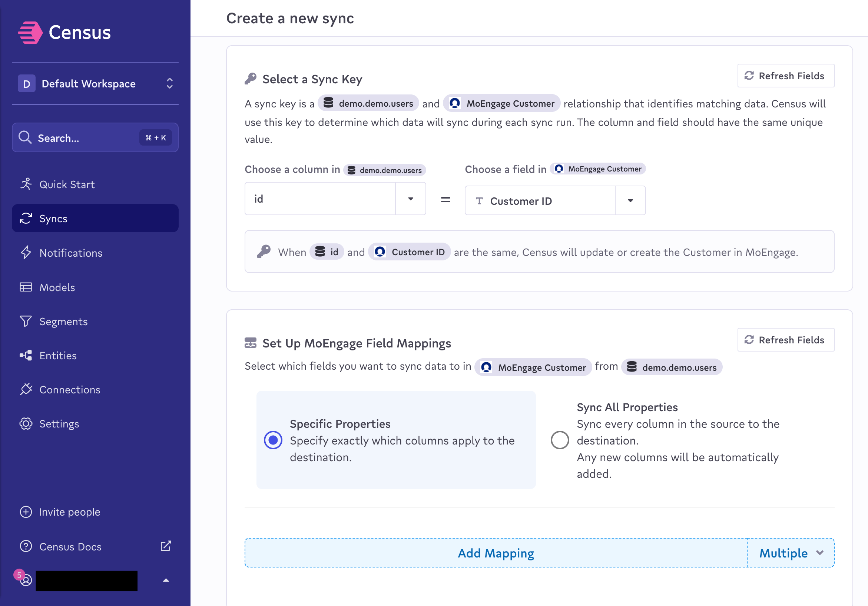Click Refresh Fields in Field Mappings section

[x=786, y=340]
